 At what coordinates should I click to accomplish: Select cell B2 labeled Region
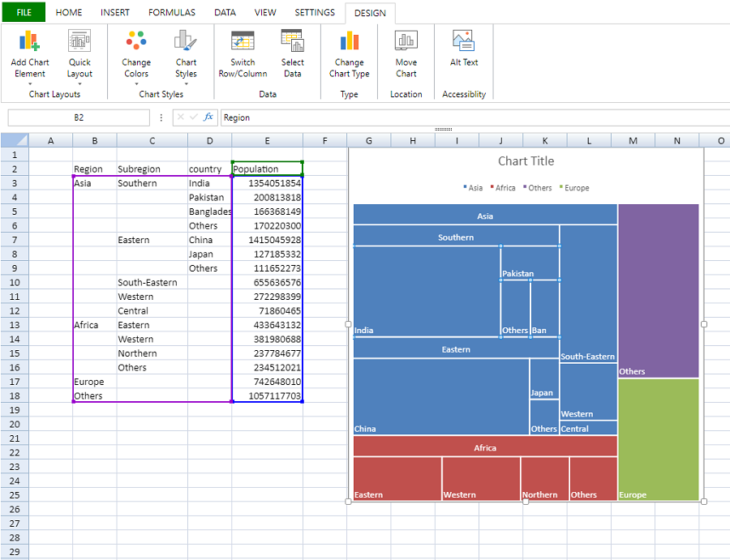tap(95, 169)
